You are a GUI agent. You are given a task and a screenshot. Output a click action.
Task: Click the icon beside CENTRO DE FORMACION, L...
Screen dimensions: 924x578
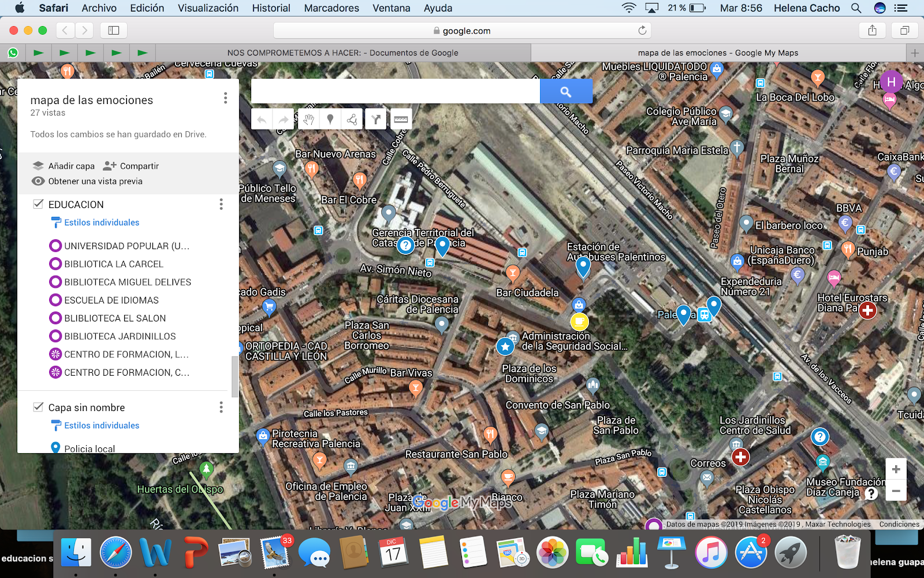point(55,354)
